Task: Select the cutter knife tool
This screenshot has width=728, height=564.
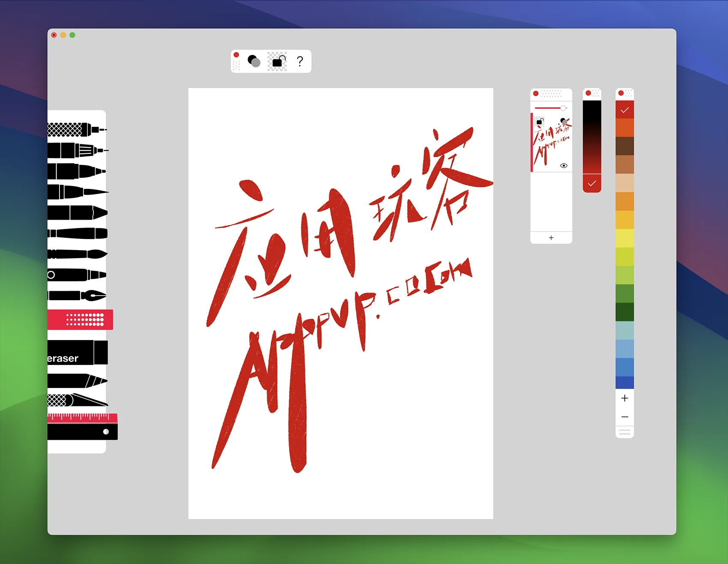Action: [78, 400]
